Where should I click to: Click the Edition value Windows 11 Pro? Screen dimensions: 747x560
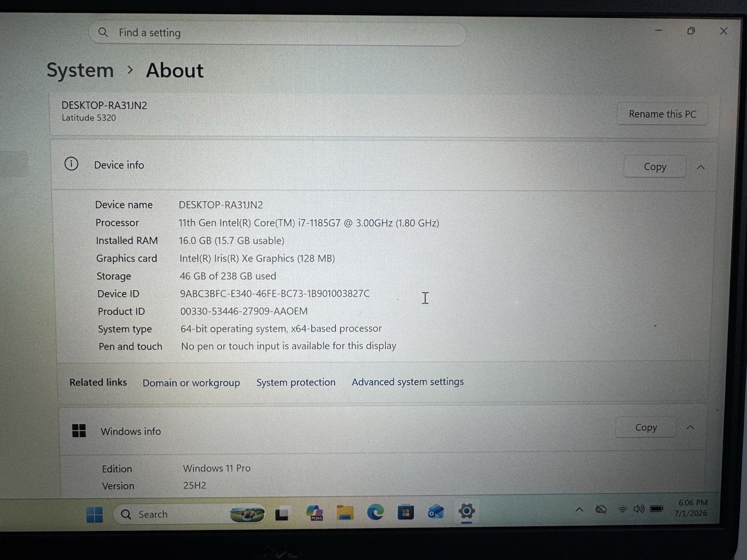tap(217, 468)
